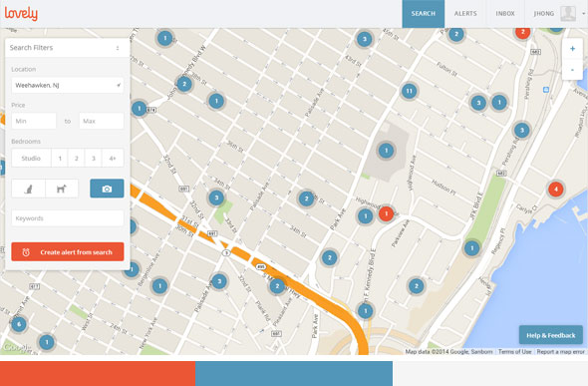The image size is (588, 386).
Task: Toggle the cat-friendly filter icon
Action: [x=29, y=189]
